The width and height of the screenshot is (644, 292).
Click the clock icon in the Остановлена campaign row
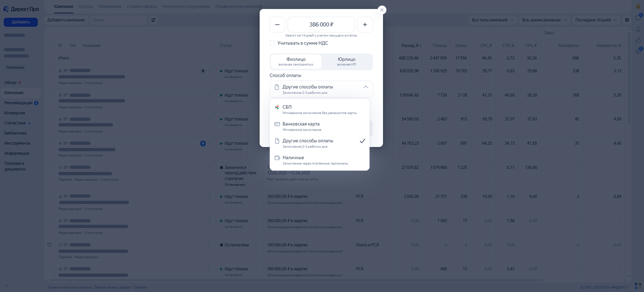point(49,245)
